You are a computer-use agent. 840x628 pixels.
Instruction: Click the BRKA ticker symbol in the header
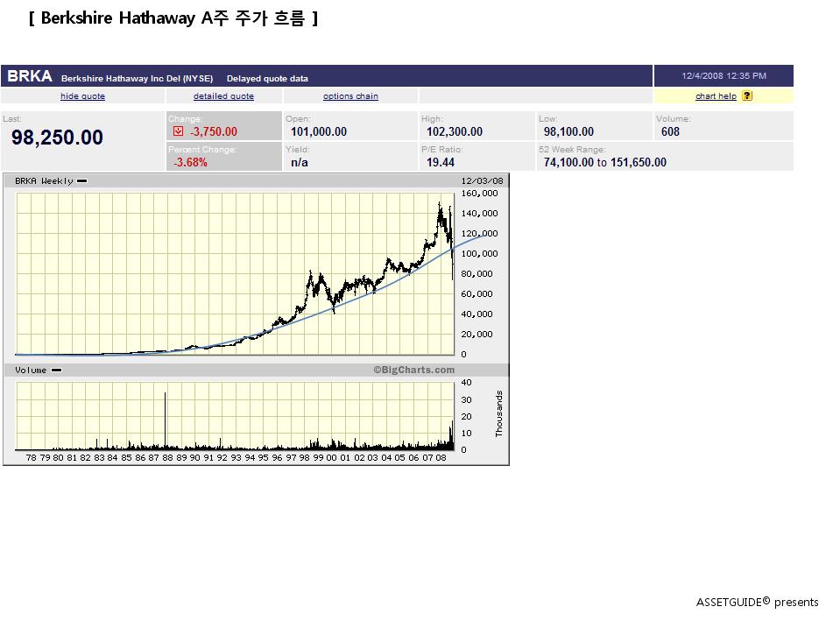point(30,76)
